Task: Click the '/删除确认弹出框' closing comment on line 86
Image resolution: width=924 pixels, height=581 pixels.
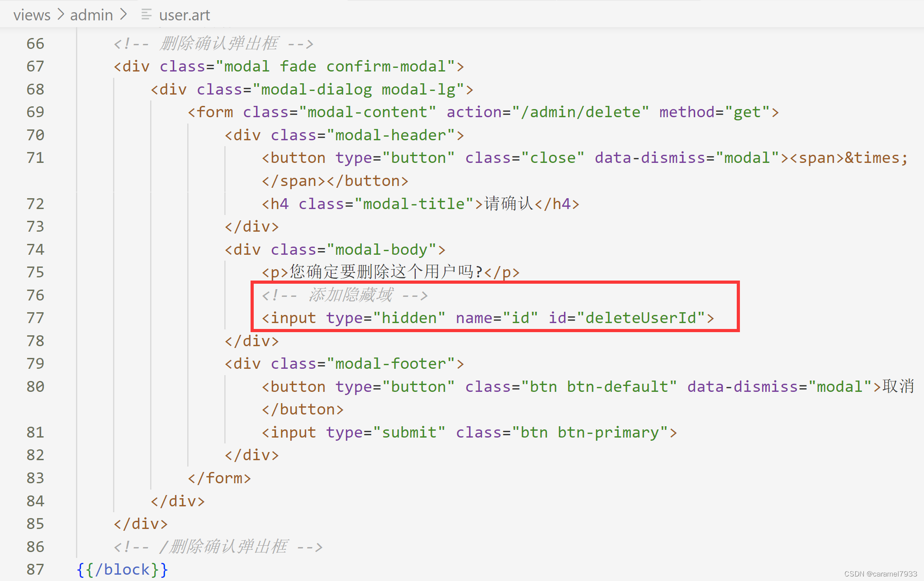Action: [223, 547]
